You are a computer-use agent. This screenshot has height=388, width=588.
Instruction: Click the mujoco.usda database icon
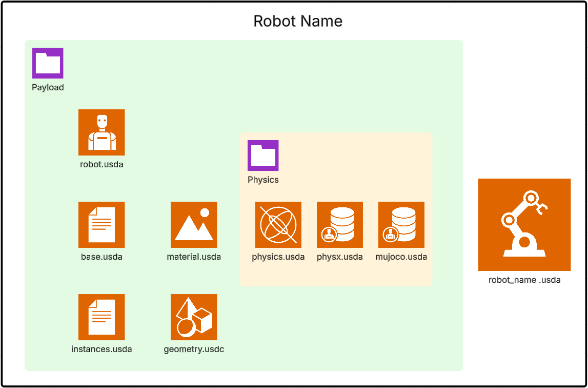(401, 225)
